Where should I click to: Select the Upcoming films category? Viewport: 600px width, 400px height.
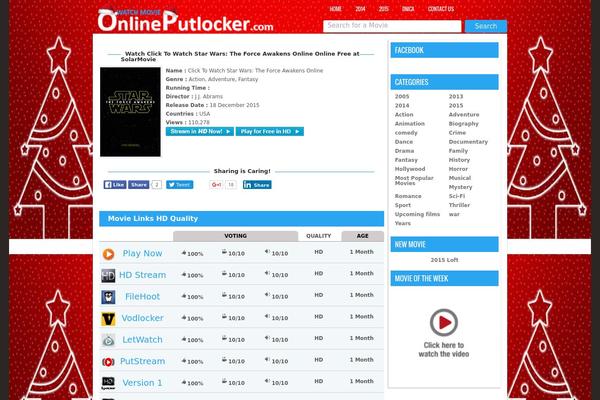tap(417, 214)
